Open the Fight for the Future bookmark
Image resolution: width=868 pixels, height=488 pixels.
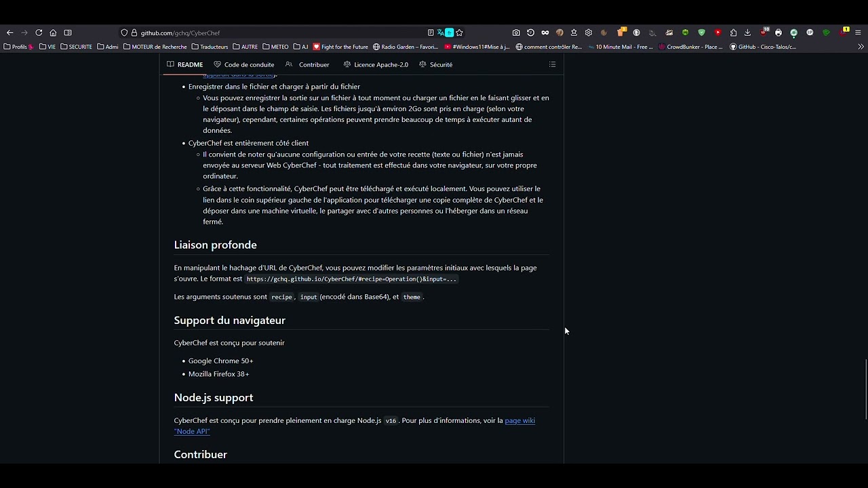340,47
